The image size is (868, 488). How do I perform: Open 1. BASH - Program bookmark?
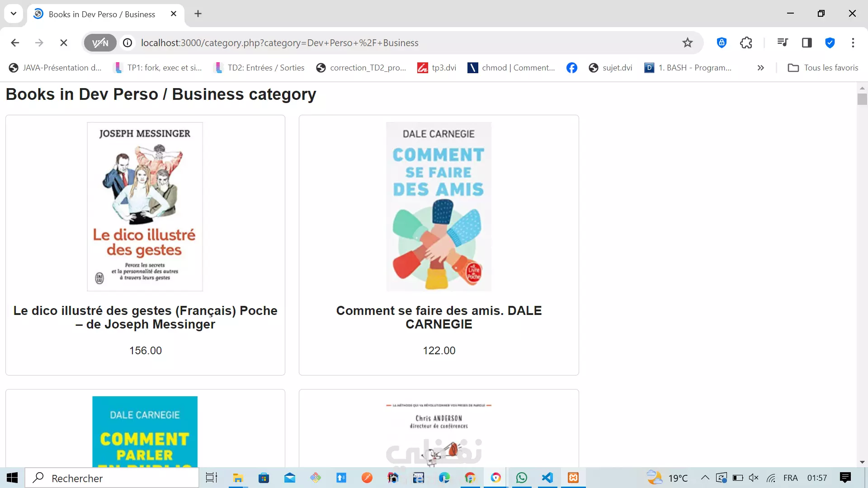[688, 68]
